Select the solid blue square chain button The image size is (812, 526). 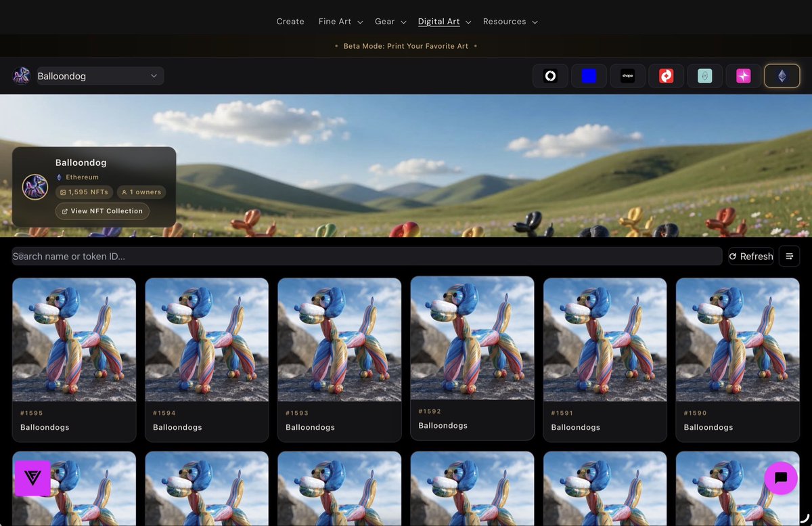pyautogui.click(x=589, y=76)
